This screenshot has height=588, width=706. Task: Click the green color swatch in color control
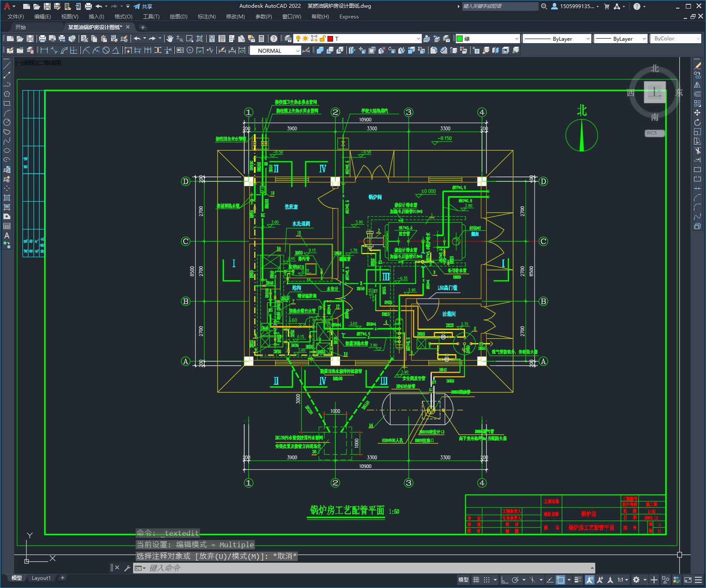(x=460, y=39)
